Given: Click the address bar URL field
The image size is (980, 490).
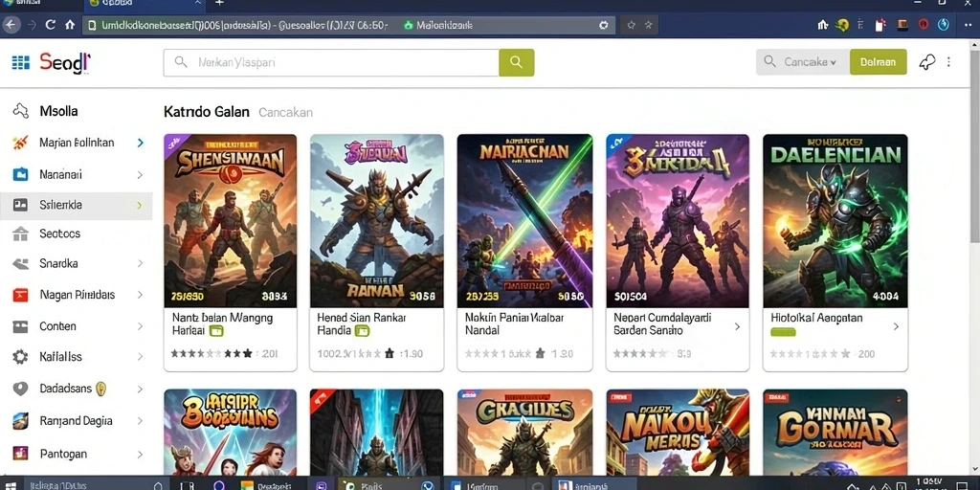Looking at the screenshot, I should tap(348, 25).
